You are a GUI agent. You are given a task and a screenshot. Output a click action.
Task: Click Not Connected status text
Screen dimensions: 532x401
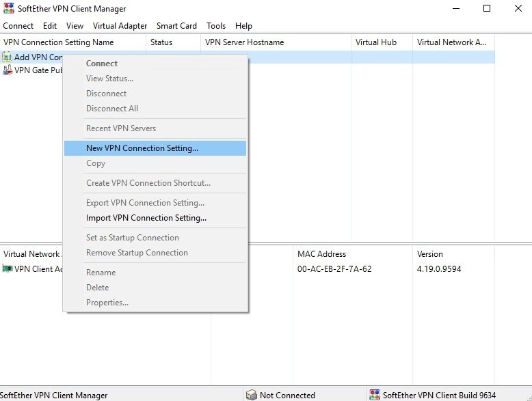(x=287, y=396)
